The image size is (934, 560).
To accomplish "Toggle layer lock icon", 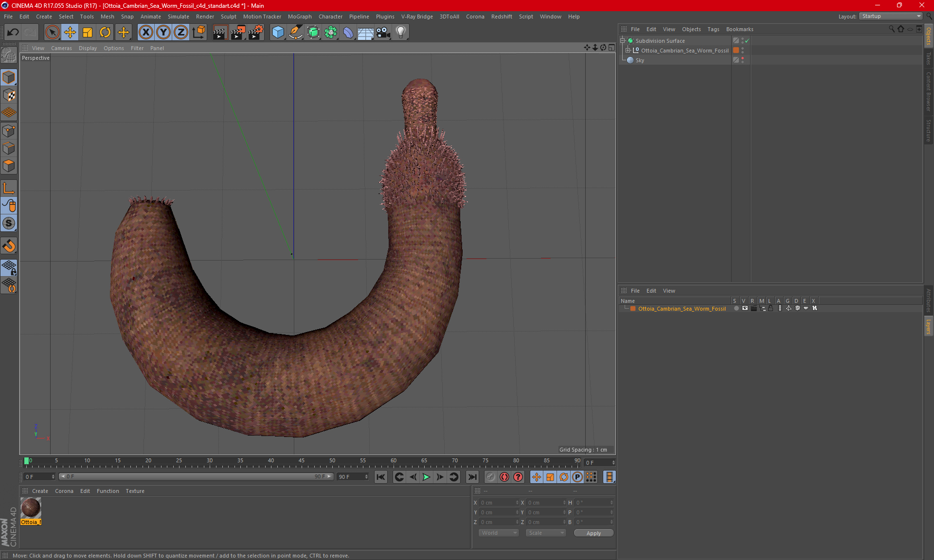I will click(771, 308).
